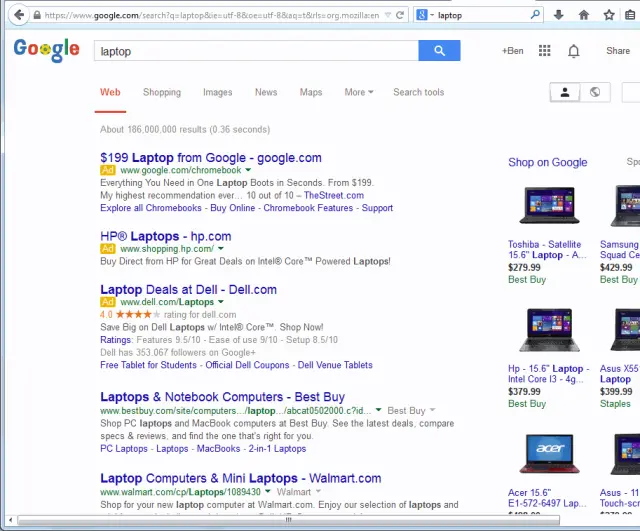Click the magnifier in browser search box
Image resolution: width=640 pixels, height=531 pixels.
pyautogui.click(x=535, y=15)
